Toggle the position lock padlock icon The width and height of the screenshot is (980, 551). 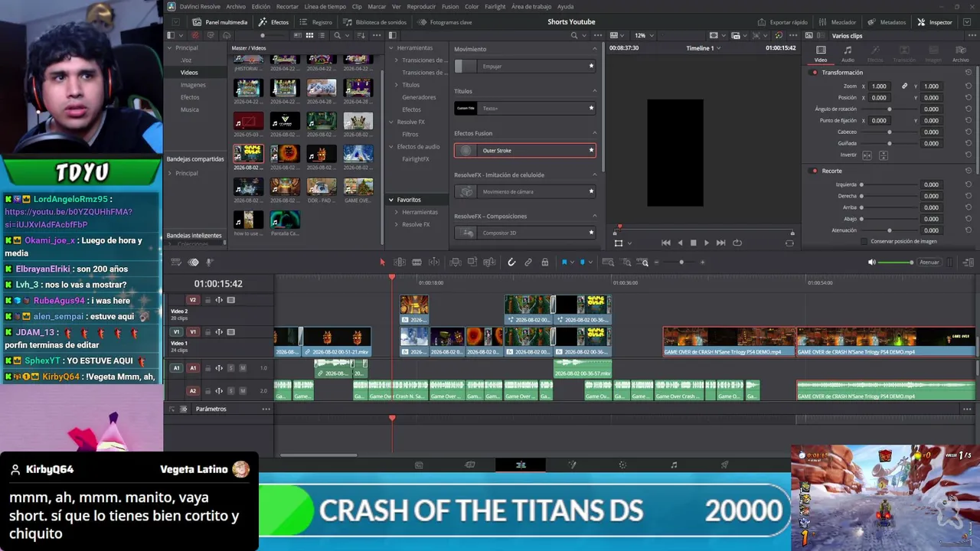point(544,262)
